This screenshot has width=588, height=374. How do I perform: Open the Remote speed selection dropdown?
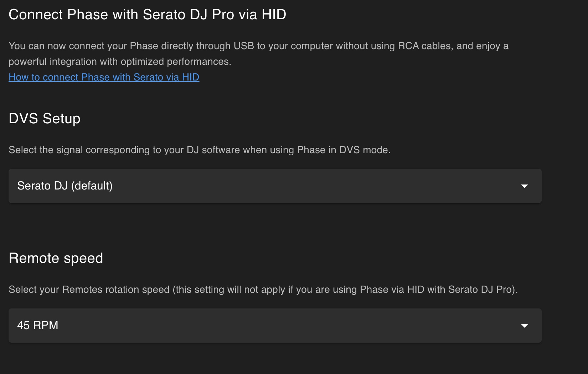[x=274, y=326]
